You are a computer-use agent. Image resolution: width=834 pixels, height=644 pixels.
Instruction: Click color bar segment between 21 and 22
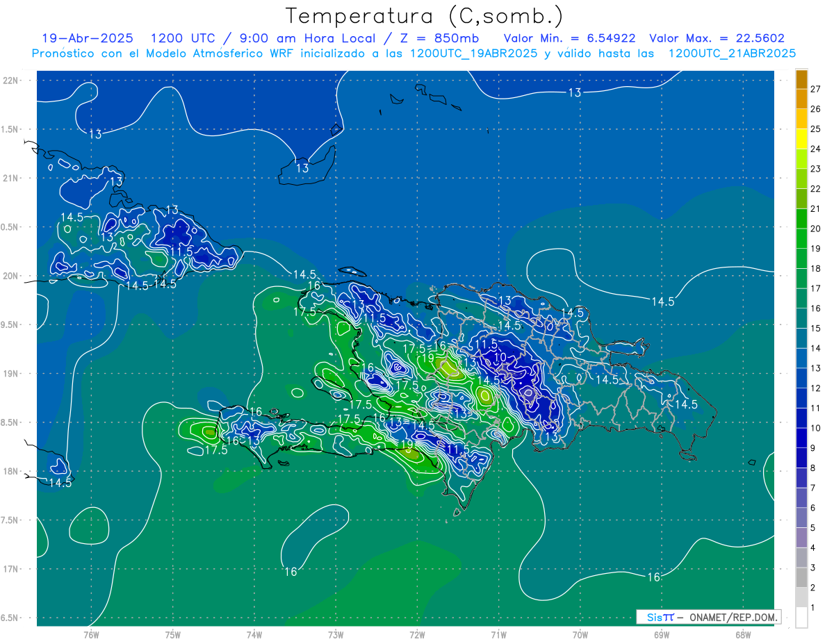click(x=801, y=199)
